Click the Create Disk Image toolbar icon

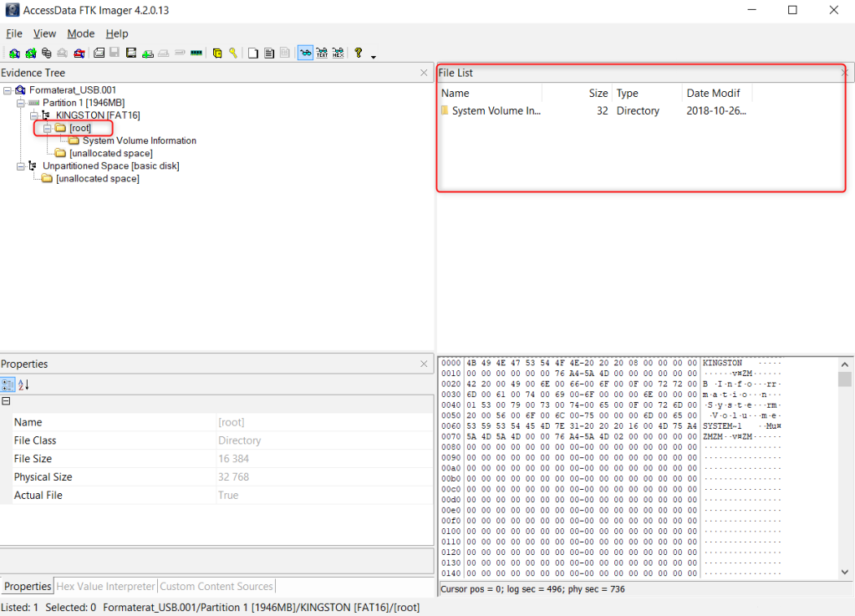[x=99, y=53]
